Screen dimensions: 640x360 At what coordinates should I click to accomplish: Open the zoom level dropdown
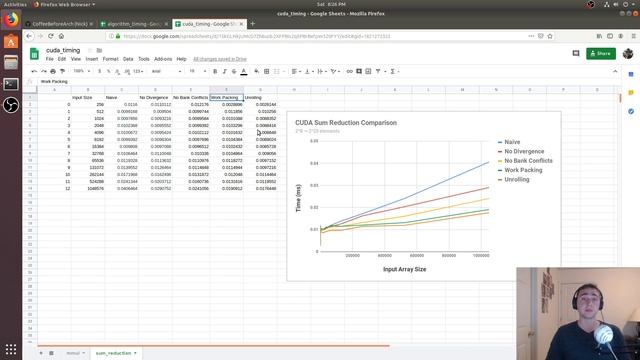tap(82, 71)
